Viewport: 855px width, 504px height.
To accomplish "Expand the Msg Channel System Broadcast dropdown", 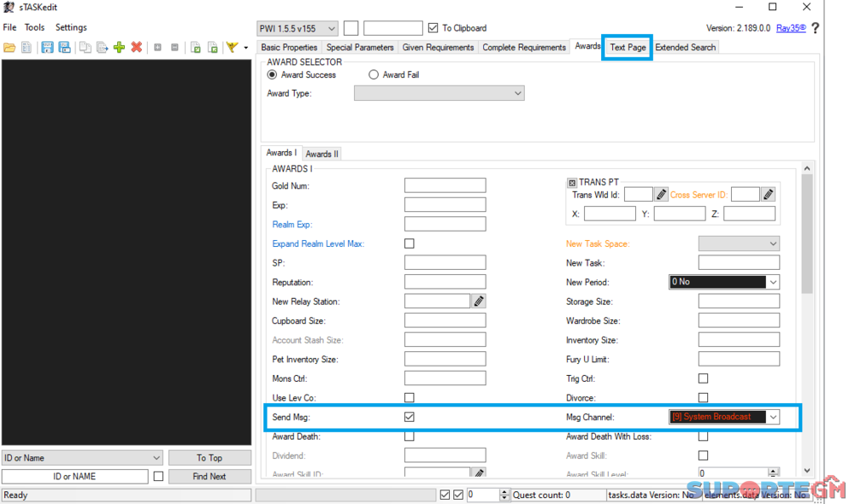I will click(x=773, y=417).
